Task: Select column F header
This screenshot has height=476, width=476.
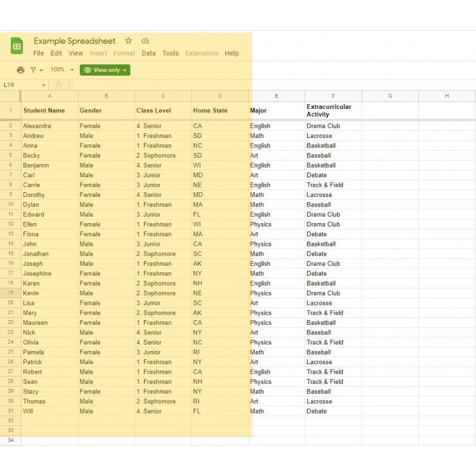Action: pyautogui.click(x=333, y=96)
